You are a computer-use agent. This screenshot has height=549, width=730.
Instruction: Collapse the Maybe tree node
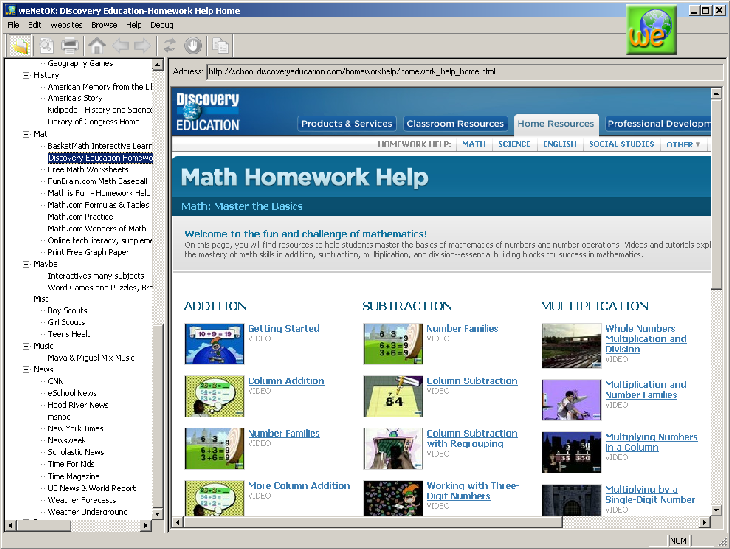26,264
